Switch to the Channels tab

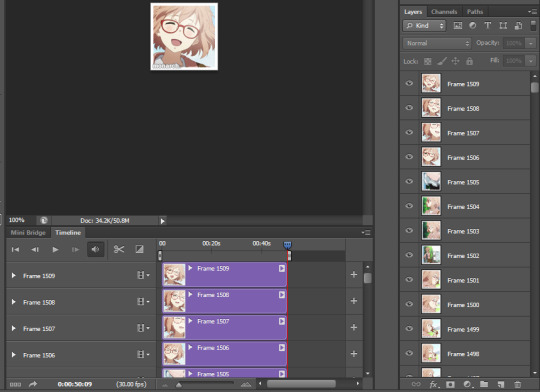tap(444, 12)
